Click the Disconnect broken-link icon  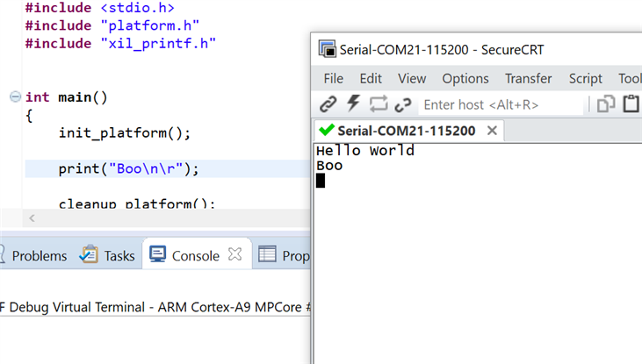(x=403, y=104)
